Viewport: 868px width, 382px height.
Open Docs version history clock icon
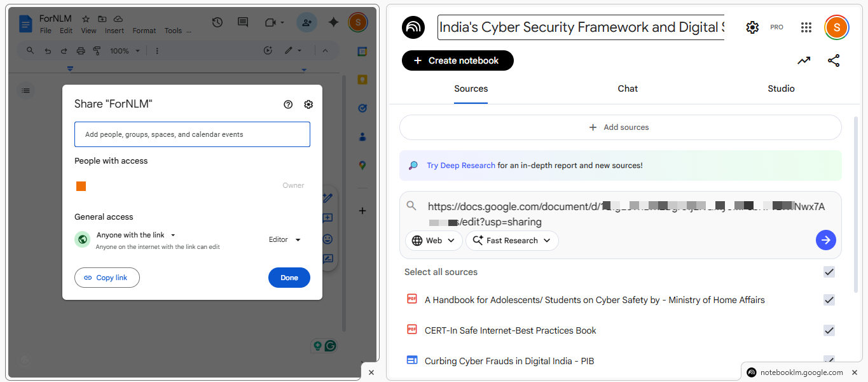tap(217, 22)
